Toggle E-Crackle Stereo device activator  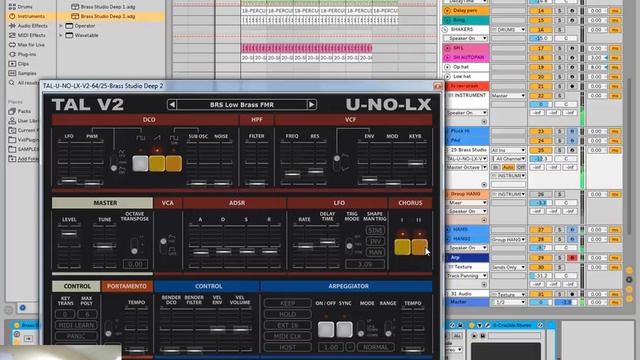tap(471, 325)
